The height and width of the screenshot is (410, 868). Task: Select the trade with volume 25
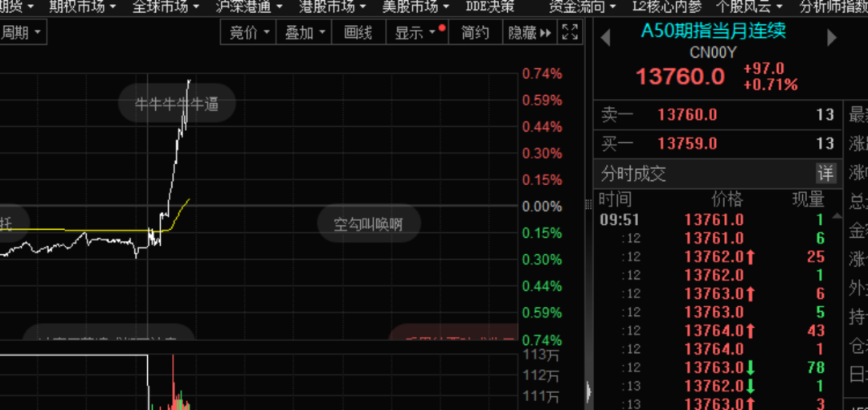[x=712, y=257]
